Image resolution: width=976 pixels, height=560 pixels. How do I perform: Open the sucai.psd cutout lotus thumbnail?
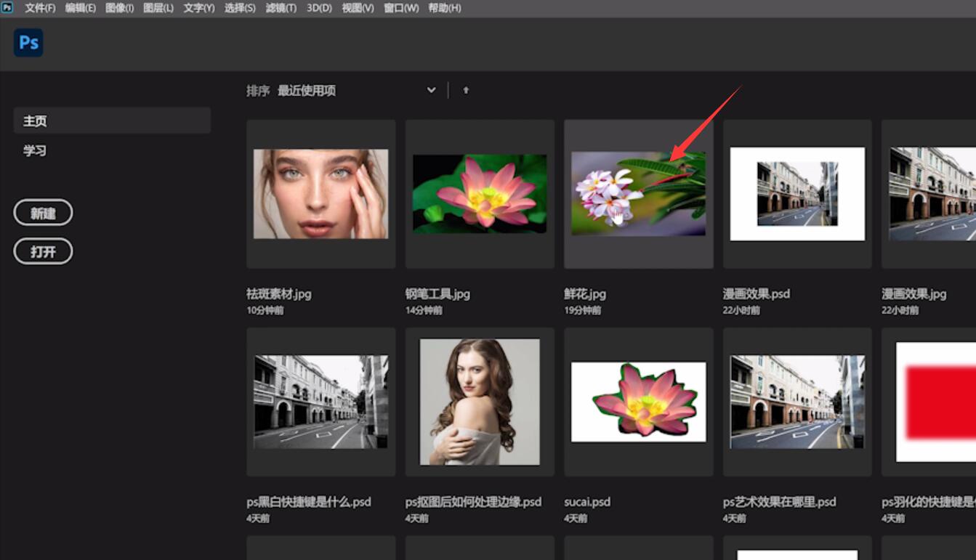tap(638, 402)
